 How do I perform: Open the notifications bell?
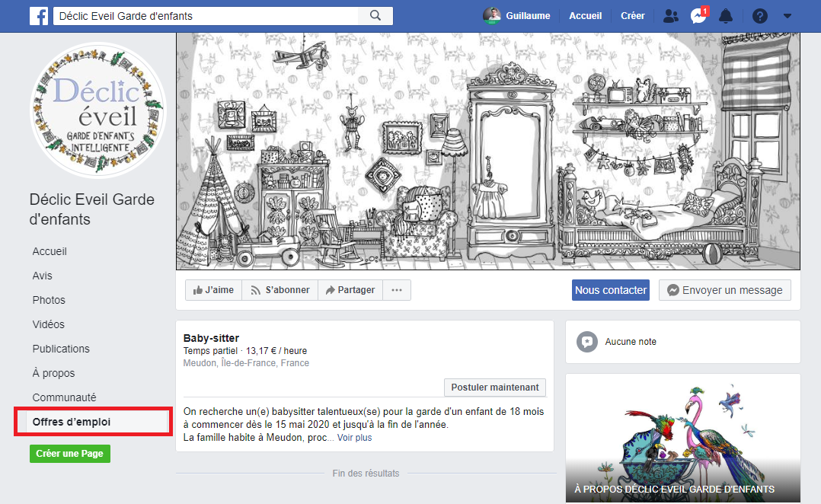pyautogui.click(x=726, y=16)
